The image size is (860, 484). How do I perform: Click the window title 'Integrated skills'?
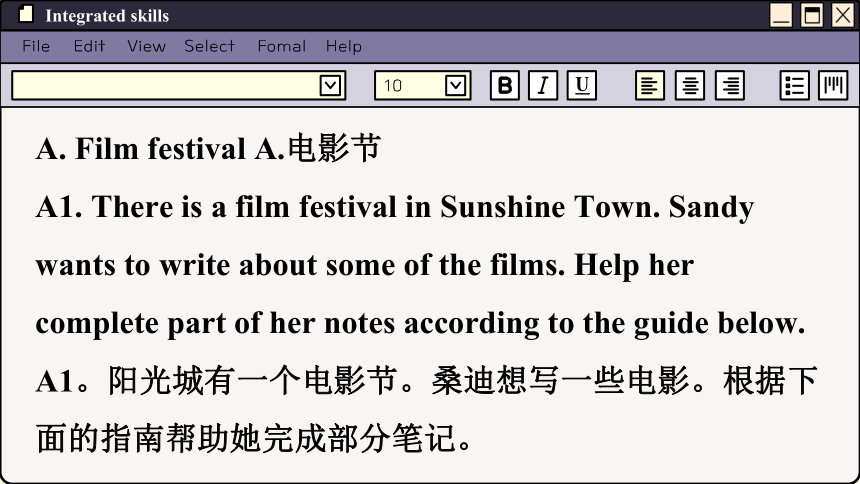point(107,15)
